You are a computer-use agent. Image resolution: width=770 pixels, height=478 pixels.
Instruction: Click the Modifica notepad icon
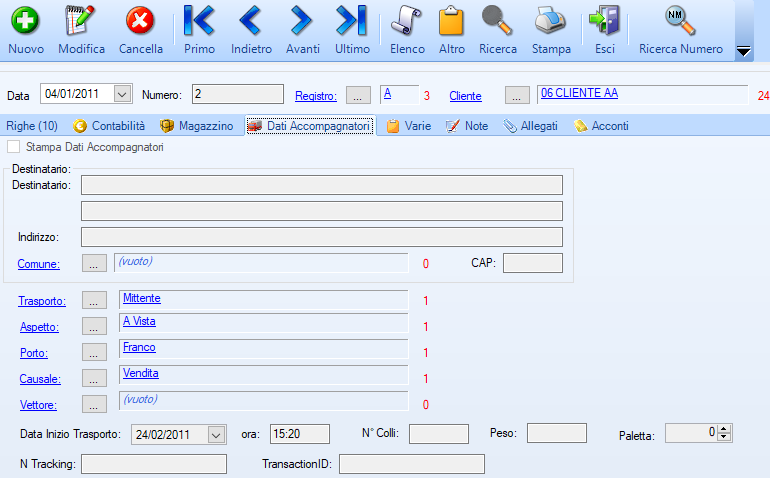(x=81, y=21)
